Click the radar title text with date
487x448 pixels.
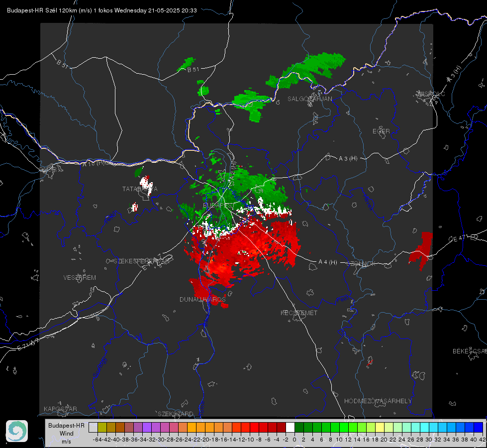(x=102, y=10)
